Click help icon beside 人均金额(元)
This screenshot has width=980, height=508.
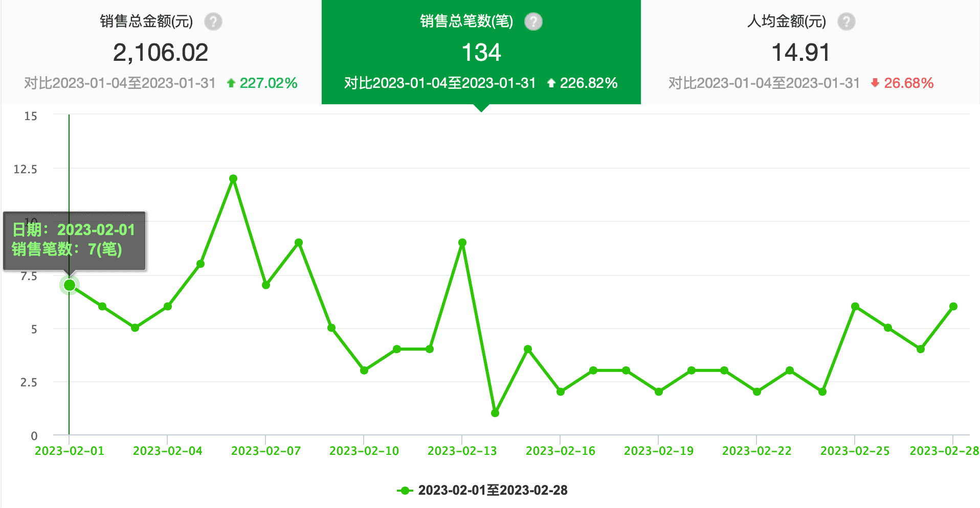(846, 21)
